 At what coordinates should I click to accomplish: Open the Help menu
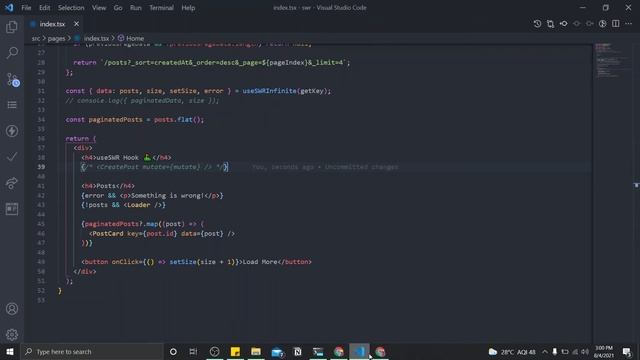tap(188, 8)
